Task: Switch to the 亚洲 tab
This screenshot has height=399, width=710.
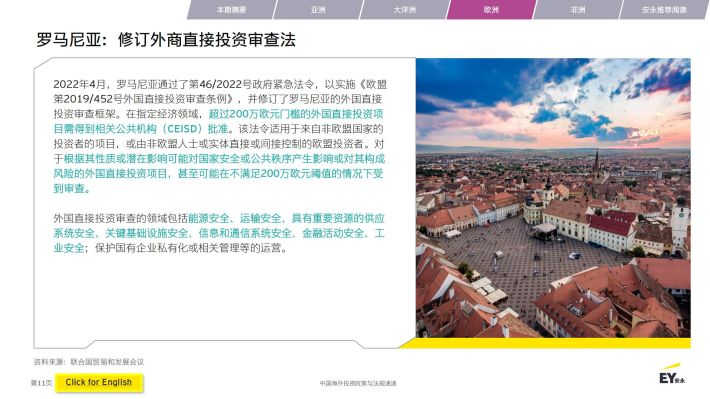Action: [318, 10]
